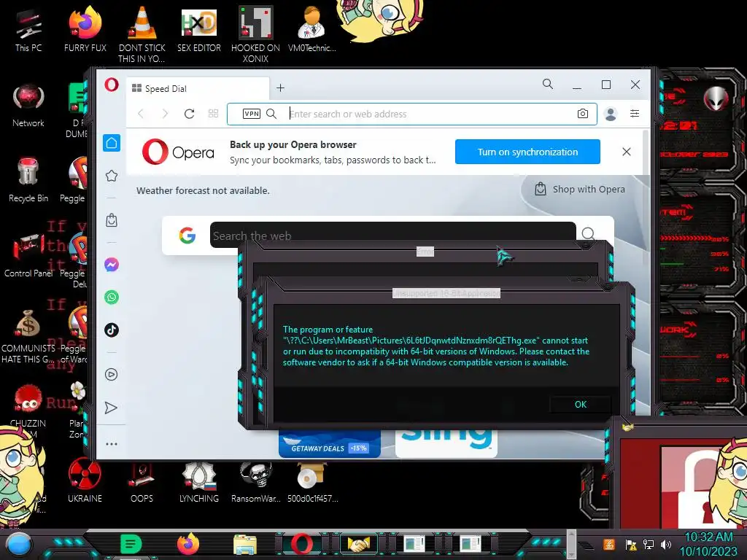Open WhatsApp in Opera sidebar

click(x=112, y=297)
